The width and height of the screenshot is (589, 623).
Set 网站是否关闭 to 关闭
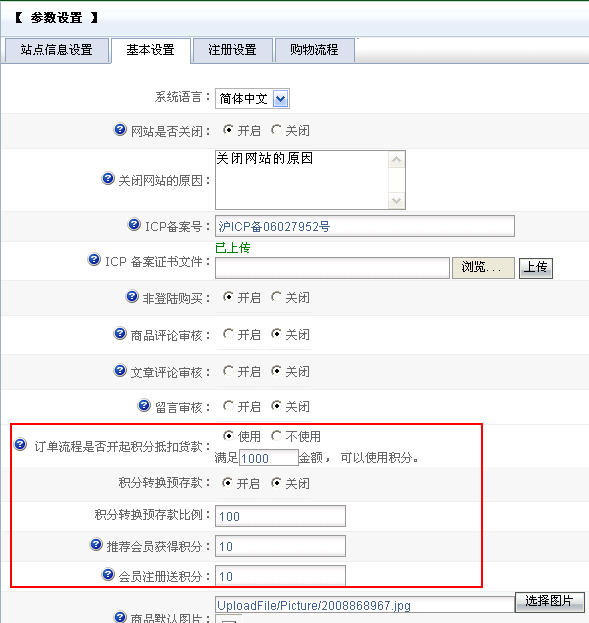pyautogui.click(x=276, y=130)
